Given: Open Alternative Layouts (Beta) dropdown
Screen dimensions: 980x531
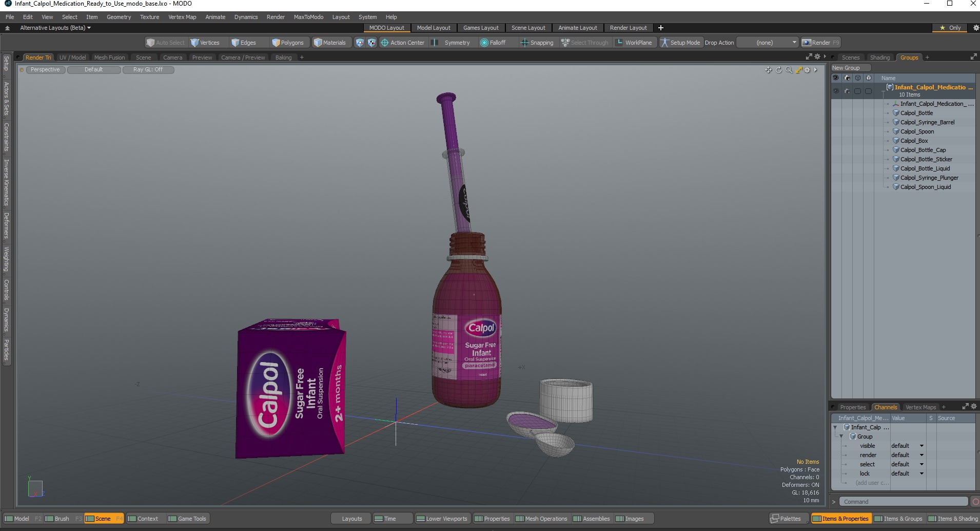Looking at the screenshot, I should tap(55, 28).
